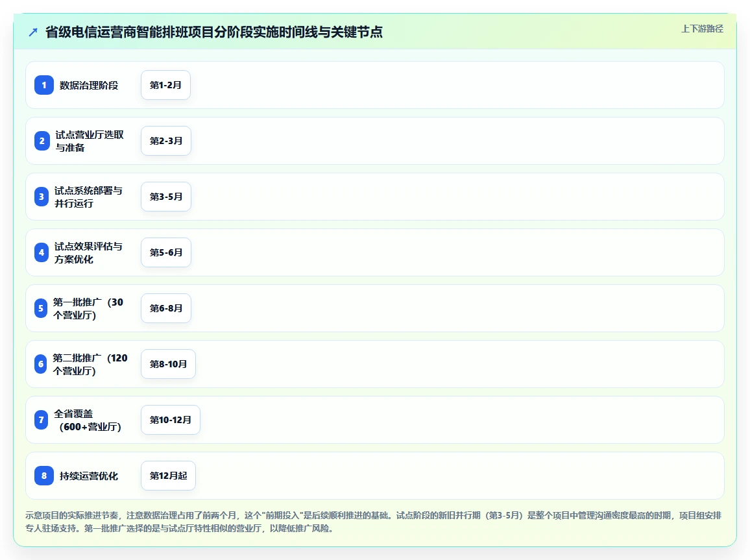Select the 第3-5月 time chip
This screenshot has width=750, height=560.
(x=166, y=197)
